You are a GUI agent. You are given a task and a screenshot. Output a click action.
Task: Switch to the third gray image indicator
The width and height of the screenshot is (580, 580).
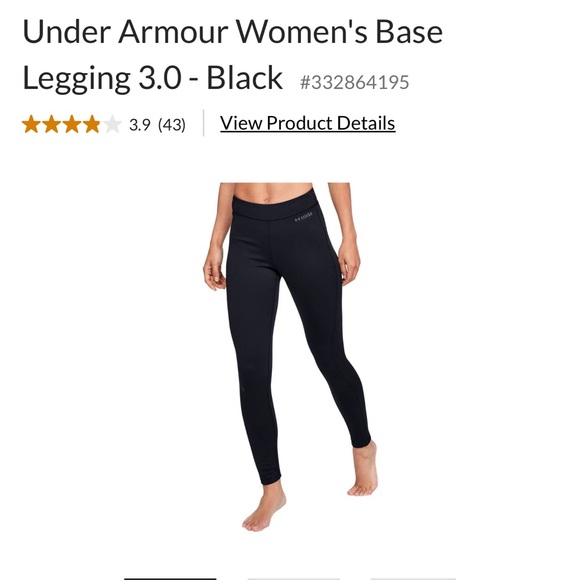(x=413, y=578)
